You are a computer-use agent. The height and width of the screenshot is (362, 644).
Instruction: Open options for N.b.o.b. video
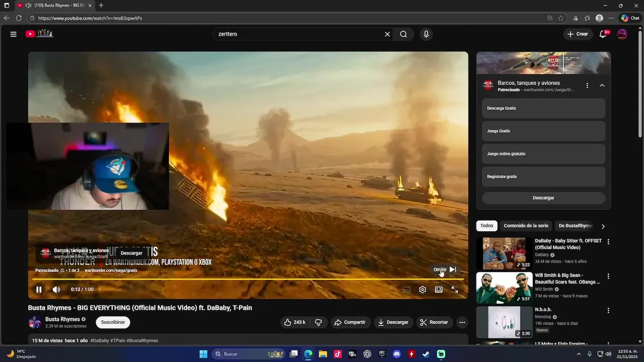pyautogui.click(x=608, y=310)
